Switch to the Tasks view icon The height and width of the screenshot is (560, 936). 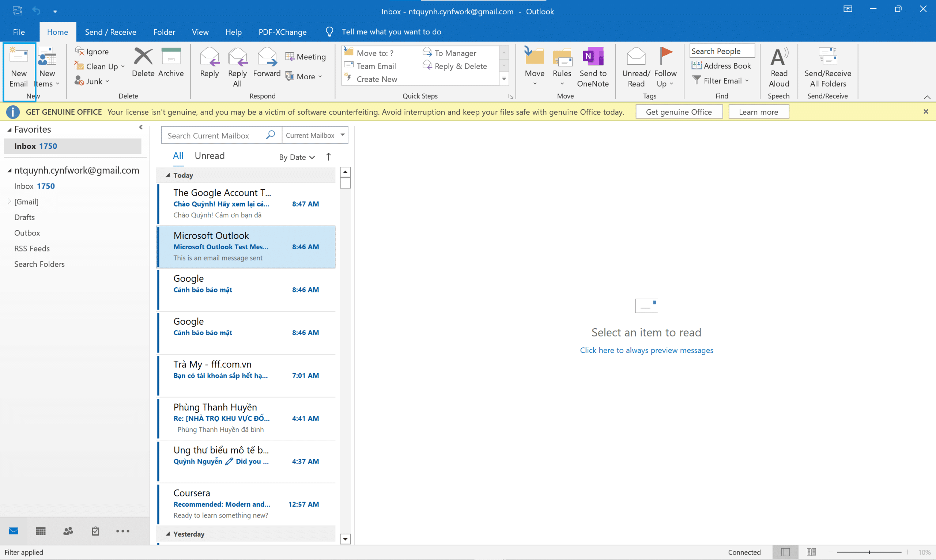tap(95, 531)
